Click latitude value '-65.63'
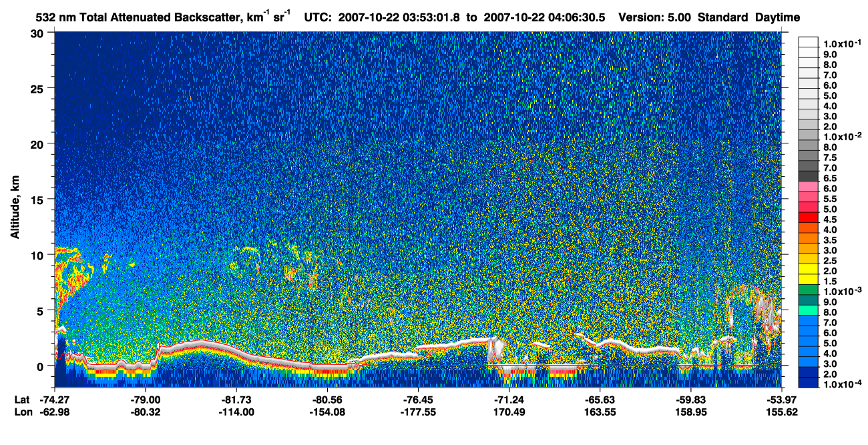 (x=600, y=400)
